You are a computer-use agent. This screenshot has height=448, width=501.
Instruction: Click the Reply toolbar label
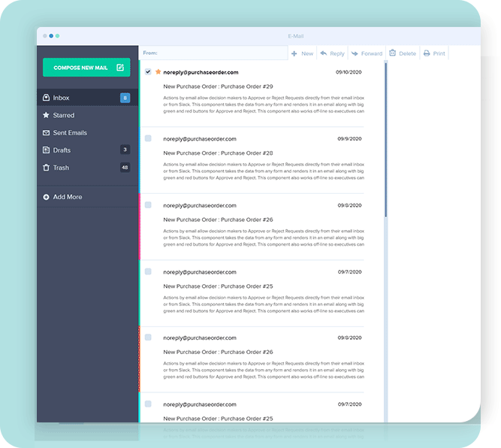(337, 53)
